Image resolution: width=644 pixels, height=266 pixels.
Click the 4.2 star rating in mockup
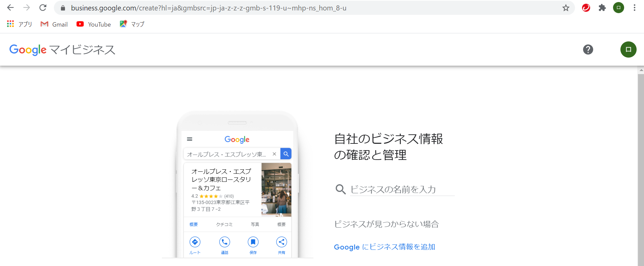(212, 196)
